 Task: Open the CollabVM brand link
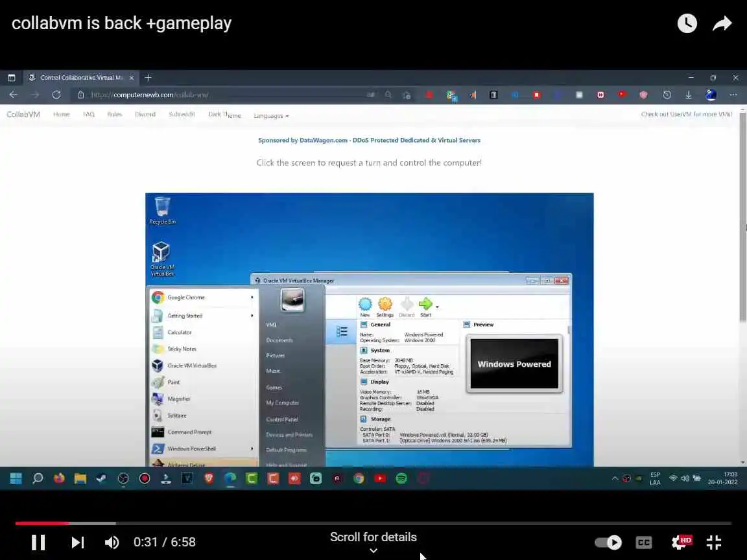point(23,114)
